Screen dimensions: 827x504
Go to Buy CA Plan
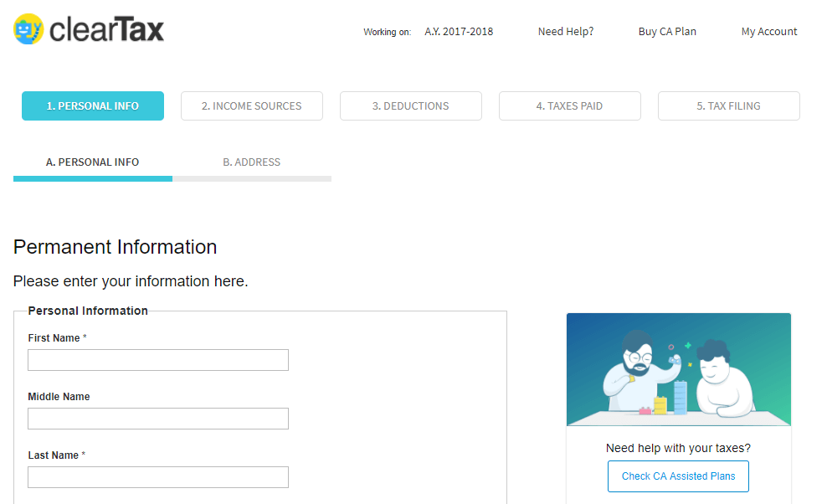tap(667, 32)
